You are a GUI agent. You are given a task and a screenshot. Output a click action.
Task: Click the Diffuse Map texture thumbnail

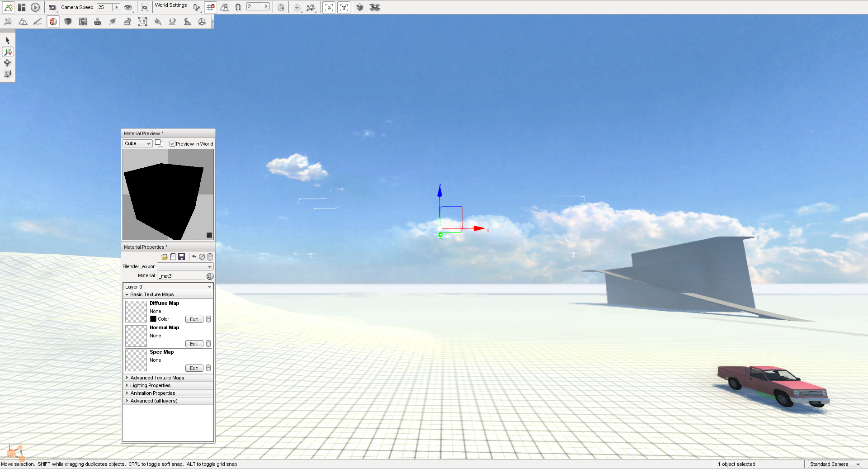click(x=136, y=312)
